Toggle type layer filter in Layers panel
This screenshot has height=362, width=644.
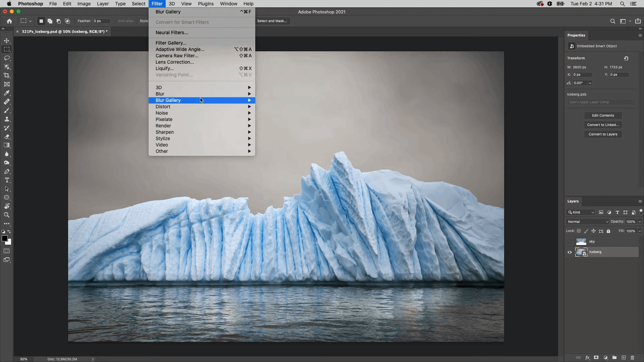(x=617, y=212)
